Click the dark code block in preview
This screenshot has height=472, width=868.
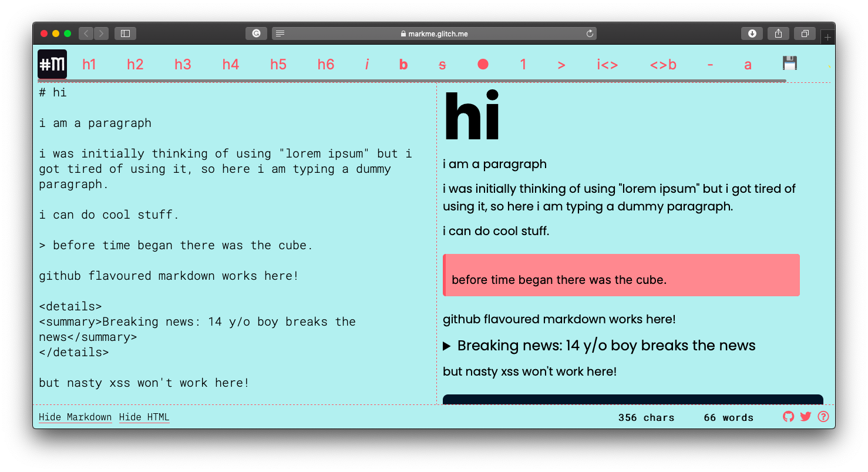point(633,400)
